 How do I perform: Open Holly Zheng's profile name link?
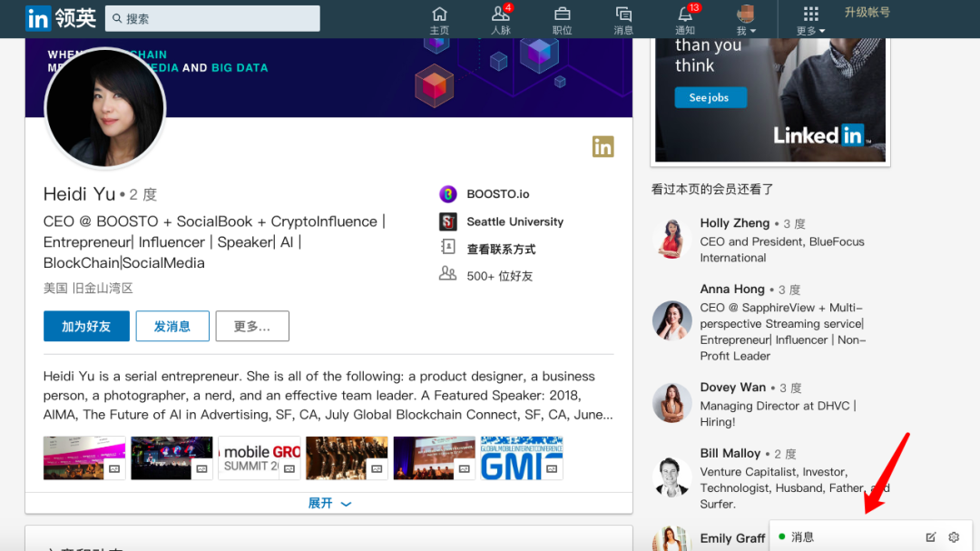734,222
